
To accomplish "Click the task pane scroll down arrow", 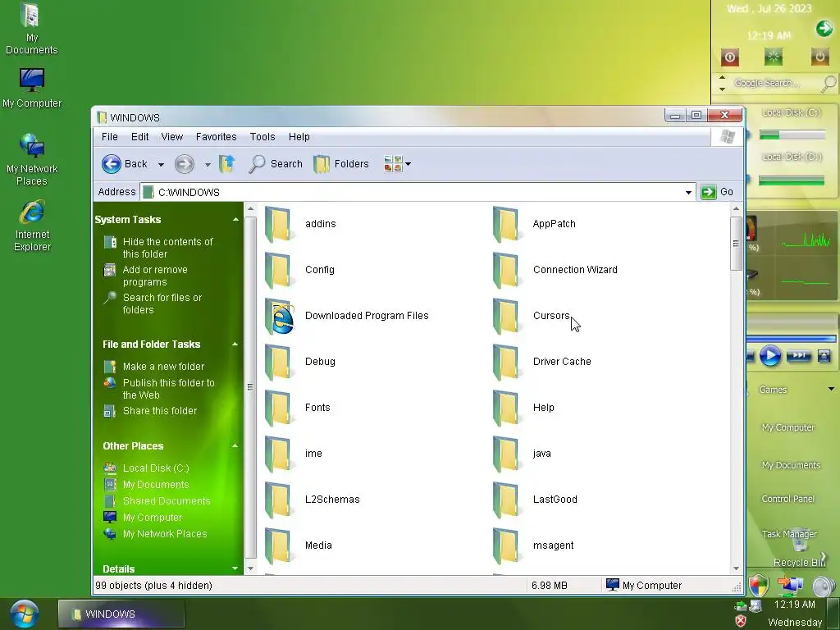I will tap(250, 568).
